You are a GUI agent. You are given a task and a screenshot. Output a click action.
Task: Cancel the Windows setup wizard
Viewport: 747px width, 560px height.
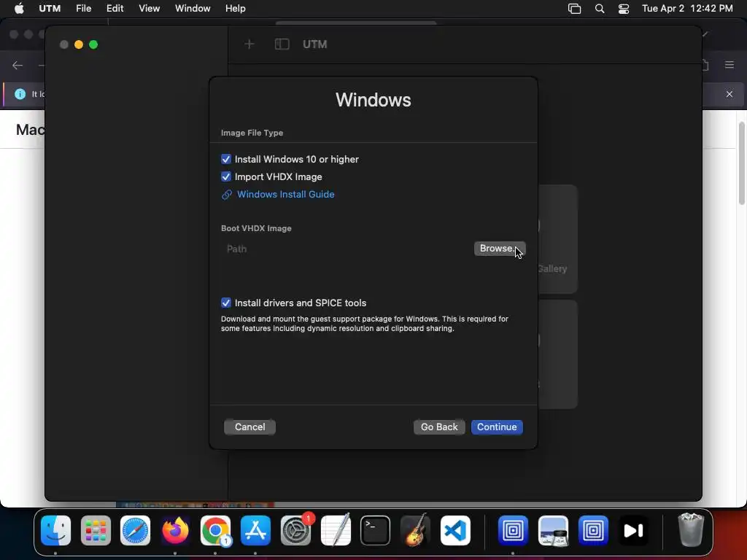(x=249, y=427)
